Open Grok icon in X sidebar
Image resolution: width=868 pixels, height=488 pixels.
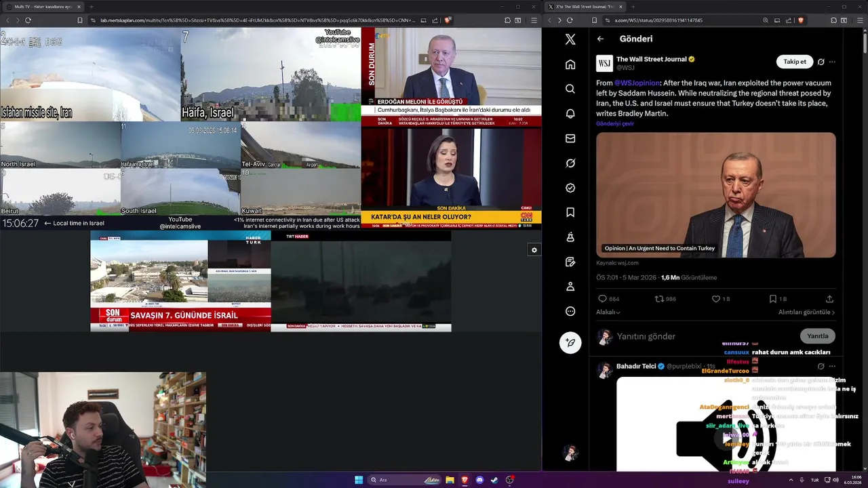pyautogui.click(x=570, y=163)
